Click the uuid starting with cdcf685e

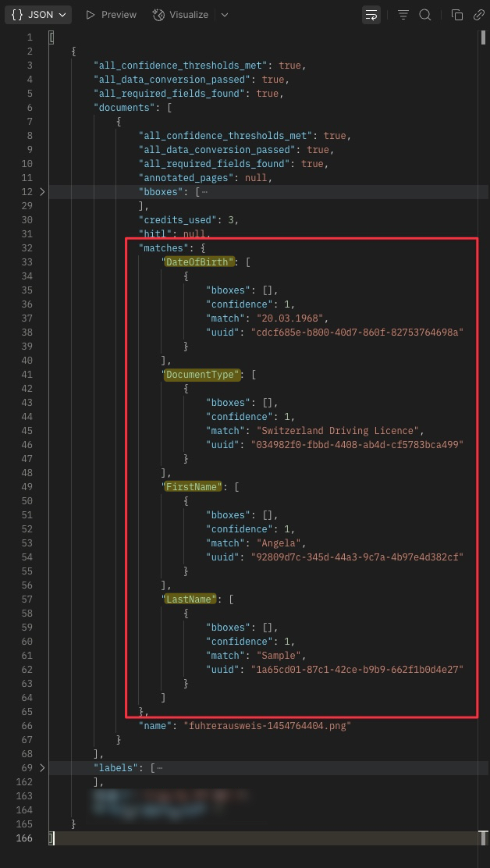pos(356,333)
